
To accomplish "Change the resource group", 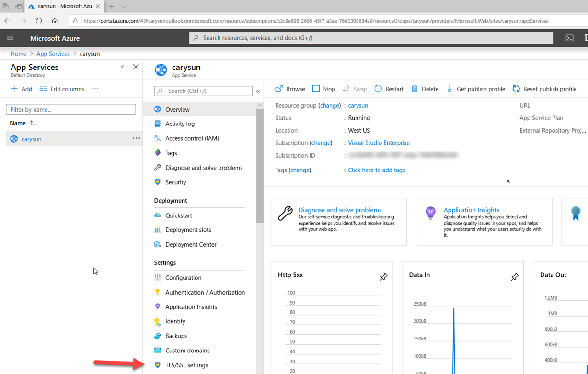I will (330, 105).
